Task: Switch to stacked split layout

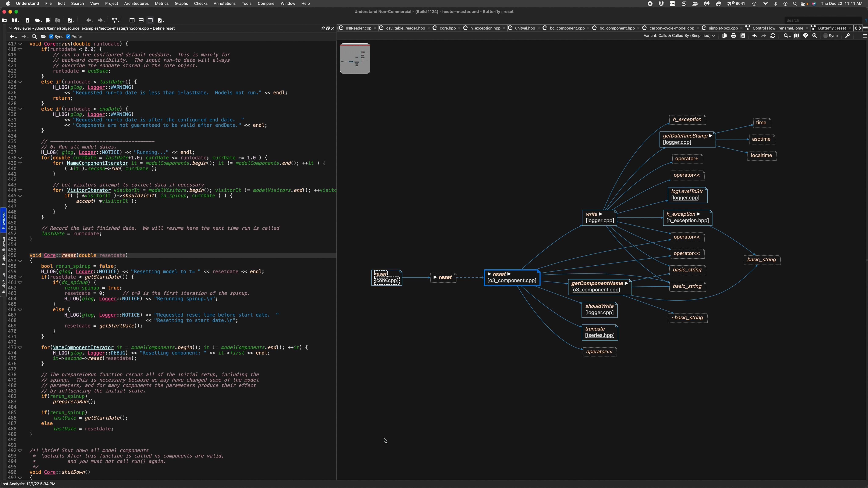Action: [x=141, y=20]
